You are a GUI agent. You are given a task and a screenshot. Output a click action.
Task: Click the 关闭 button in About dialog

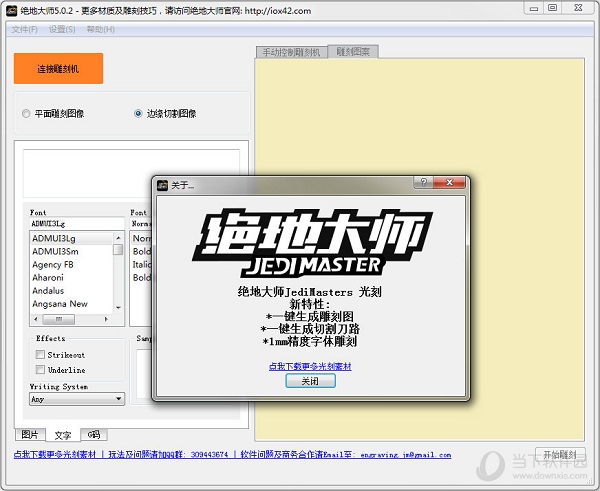310,381
